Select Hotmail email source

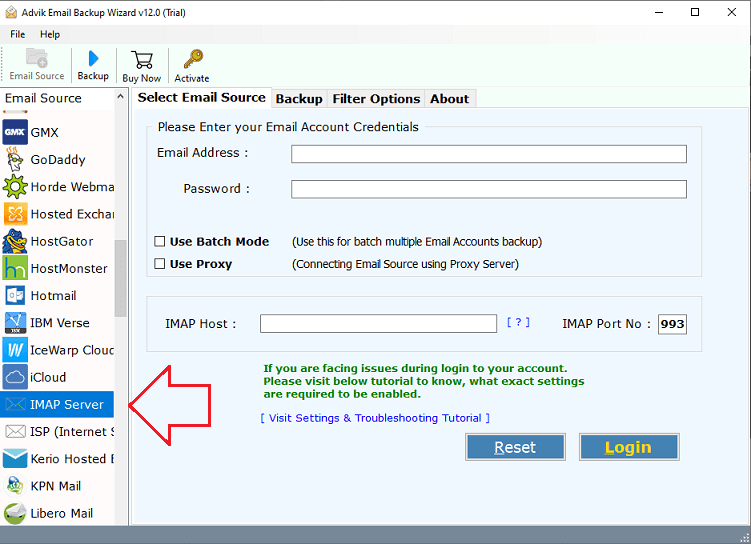pos(53,296)
